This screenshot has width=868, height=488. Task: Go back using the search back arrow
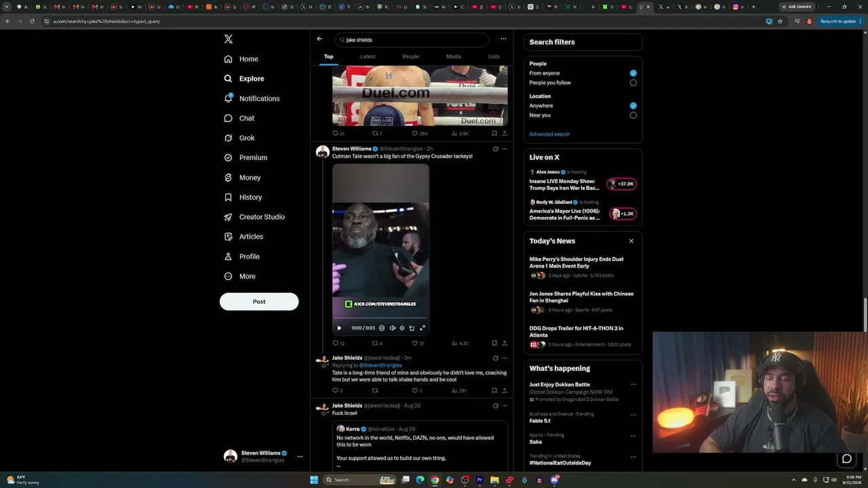coord(319,39)
